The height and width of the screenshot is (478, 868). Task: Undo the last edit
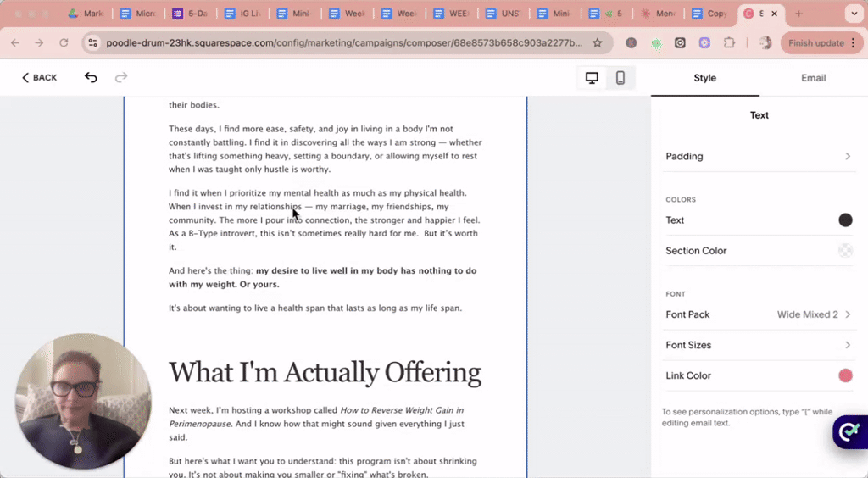click(91, 77)
